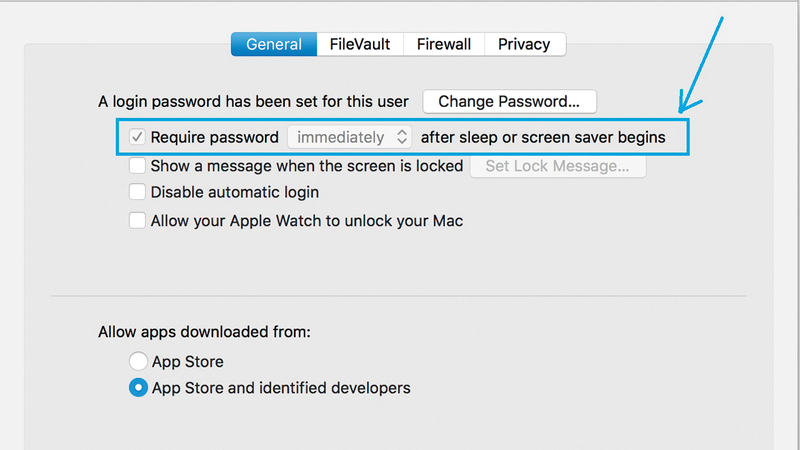Click the 'Allow apps downloaded from' label
Image resolution: width=800 pixels, height=450 pixels.
tap(204, 332)
